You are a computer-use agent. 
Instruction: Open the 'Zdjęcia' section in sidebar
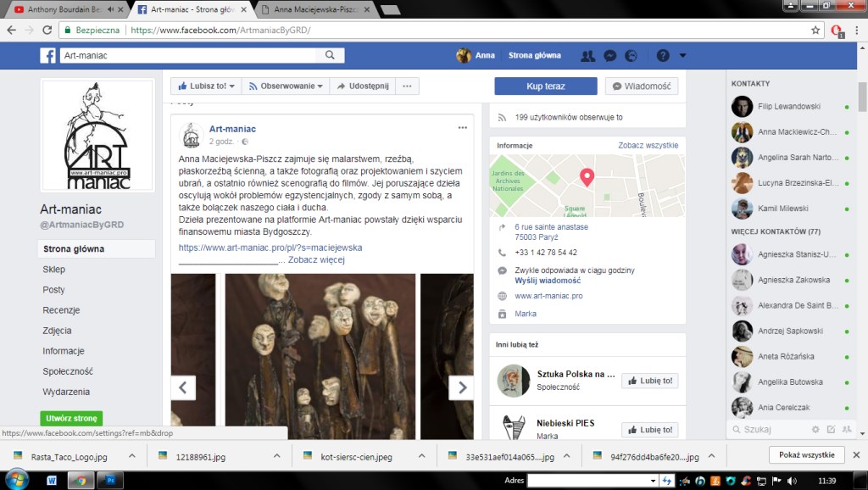coord(57,331)
